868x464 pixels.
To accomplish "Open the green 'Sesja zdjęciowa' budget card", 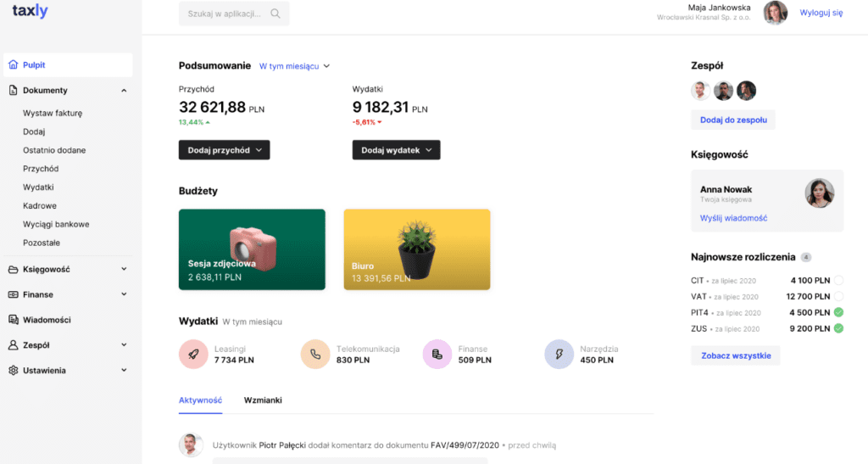I will click(x=252, y=249).
